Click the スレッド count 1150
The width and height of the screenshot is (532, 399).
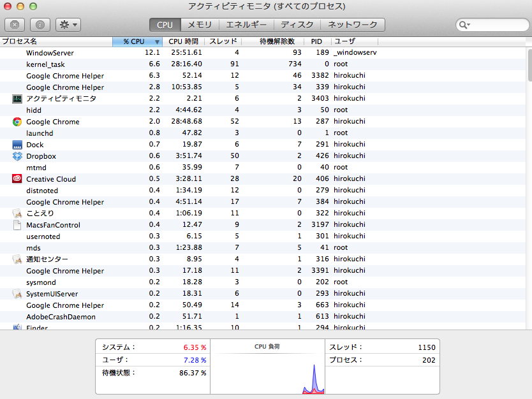coord(427,347)
